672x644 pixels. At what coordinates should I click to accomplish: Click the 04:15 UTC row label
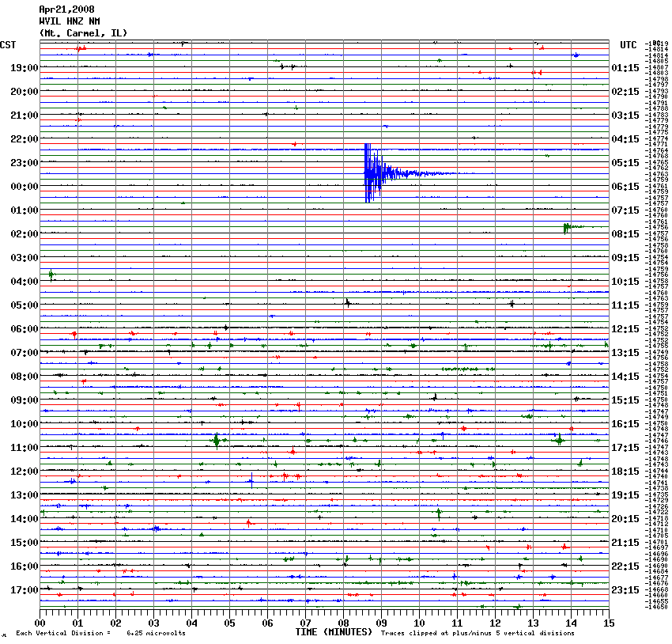(x=625, y=139)
